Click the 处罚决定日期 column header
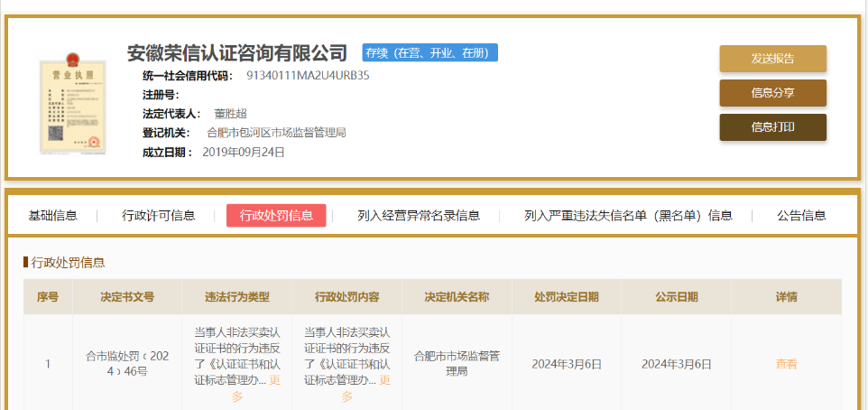The width and height of the screenshot is (868, 410). [566, 296]
